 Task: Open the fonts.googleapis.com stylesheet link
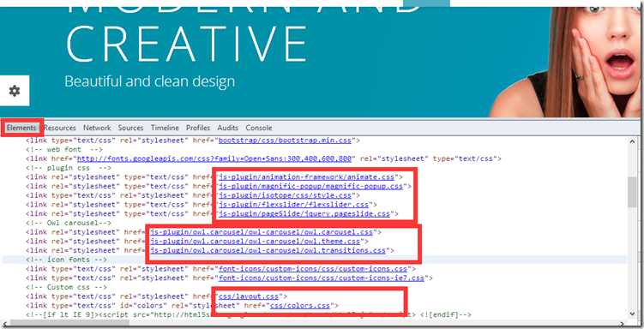point(214,159)
